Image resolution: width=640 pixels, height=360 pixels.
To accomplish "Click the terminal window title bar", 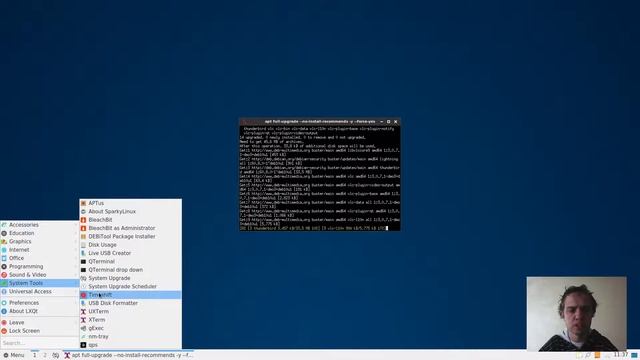I will pos(320,122).
